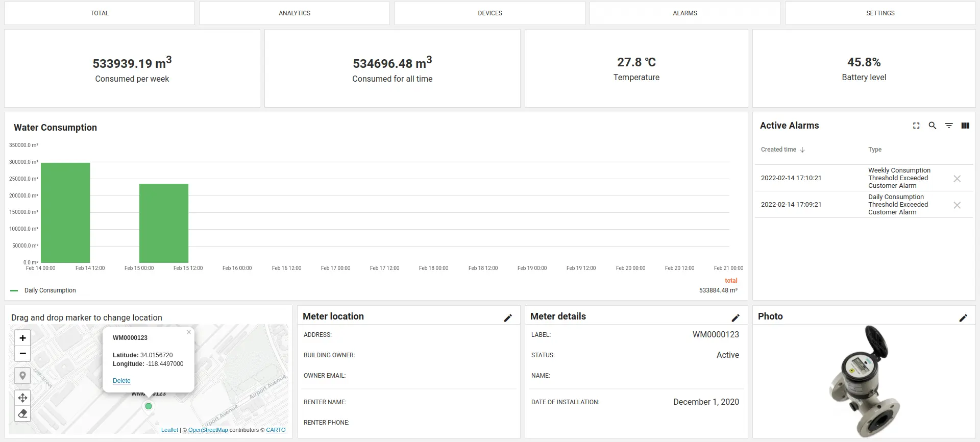Open the Active Alarms filter
The image size is (980, 442).
coord(949,126)
